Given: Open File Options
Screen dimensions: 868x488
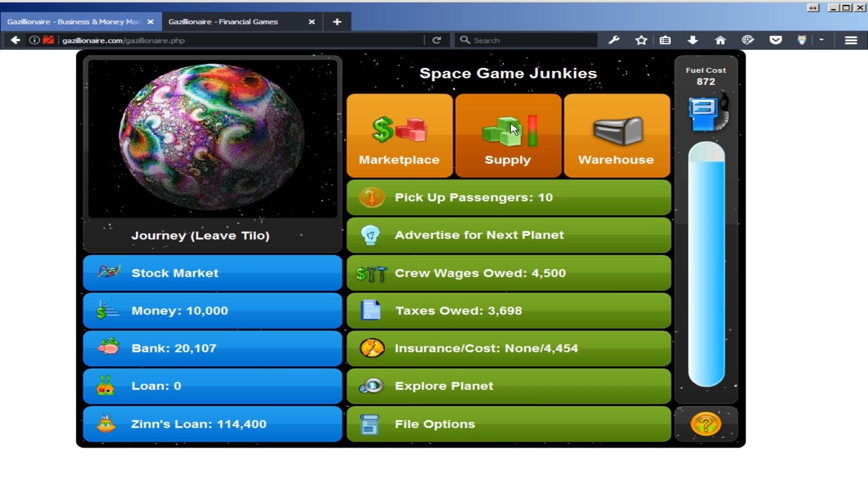Looking at the screenshot, I should click(509, 424).
